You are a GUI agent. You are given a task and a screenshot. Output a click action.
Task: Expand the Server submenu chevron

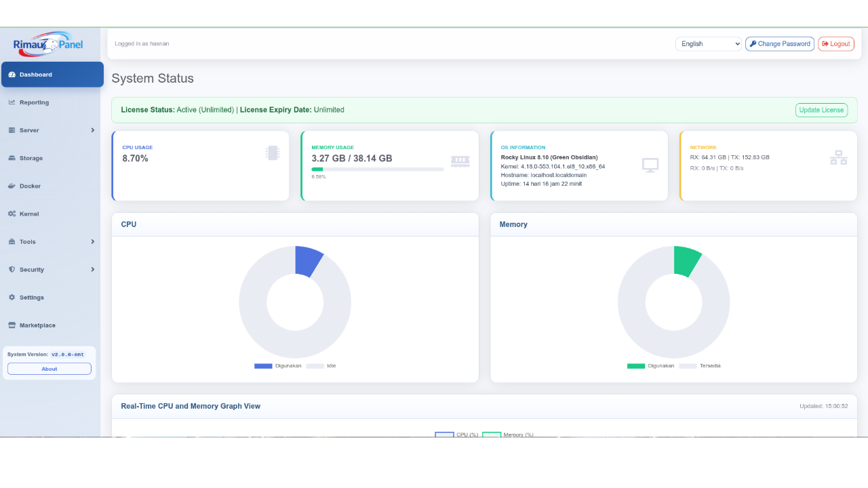coord(94,130)
